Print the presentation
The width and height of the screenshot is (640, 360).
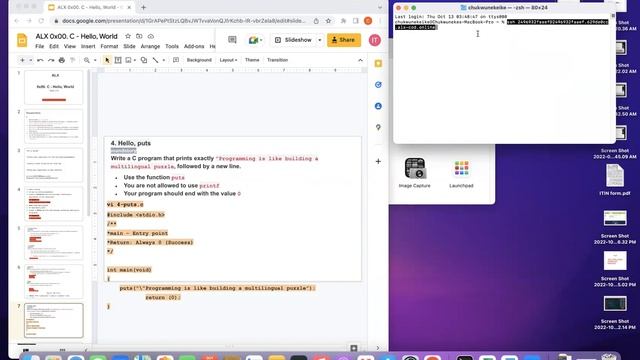[62, 60]
